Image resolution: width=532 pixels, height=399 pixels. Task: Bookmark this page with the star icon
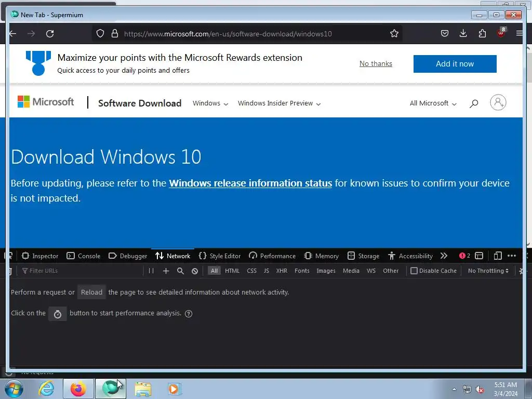point(394,34)
